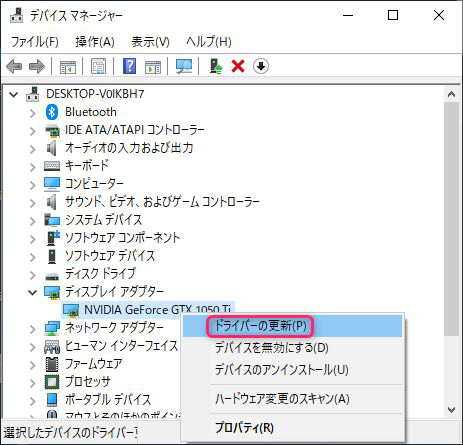Click the blue Help question mark icon
The width and height of the screenshot is (463, 445).
pos(129,66)
